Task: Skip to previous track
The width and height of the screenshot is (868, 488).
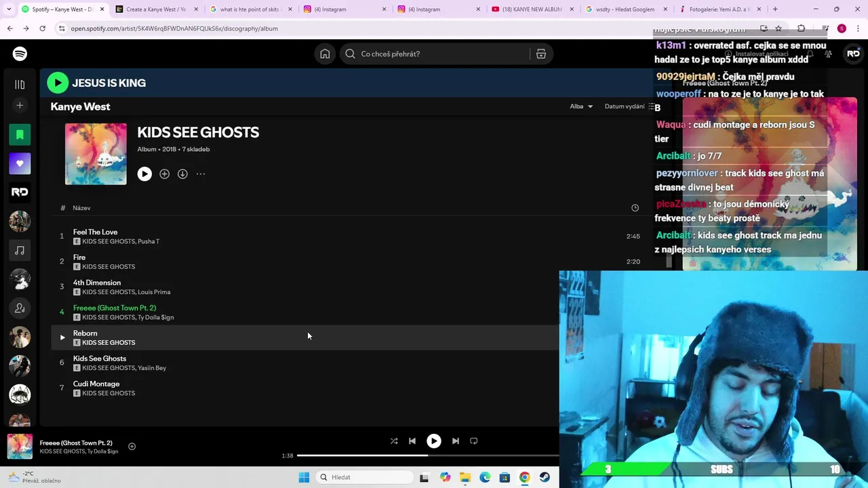Action: [x=412, y=441]
